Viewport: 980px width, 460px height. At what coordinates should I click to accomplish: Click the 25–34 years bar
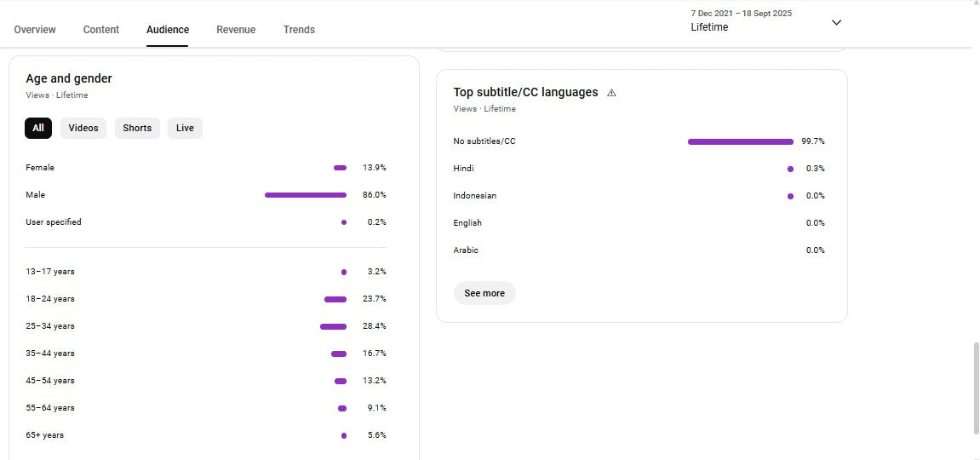click(333, 326)
